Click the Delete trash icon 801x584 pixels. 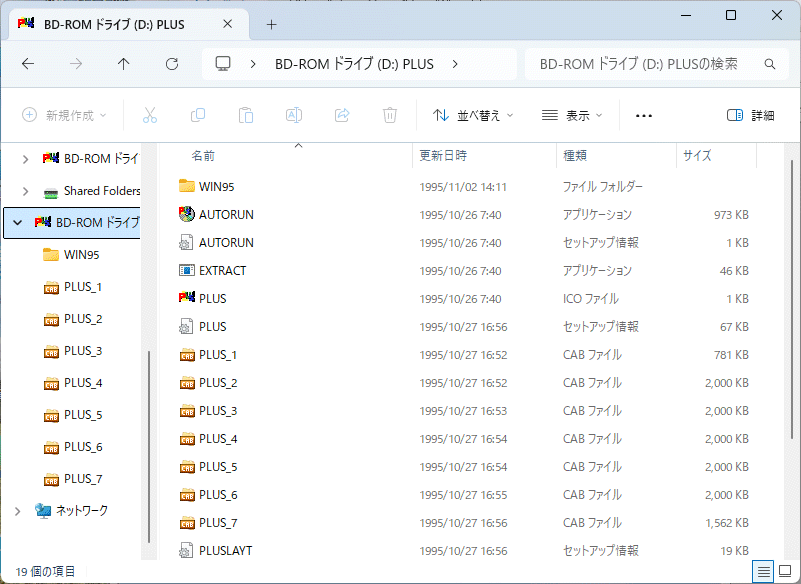coord(390,115)
